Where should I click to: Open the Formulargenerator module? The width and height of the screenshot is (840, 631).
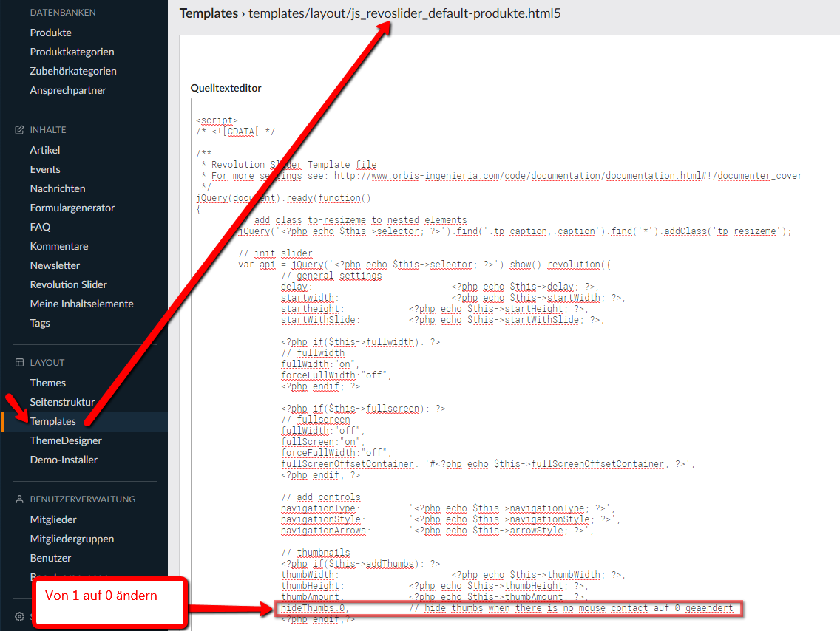(x=72, y=208)
